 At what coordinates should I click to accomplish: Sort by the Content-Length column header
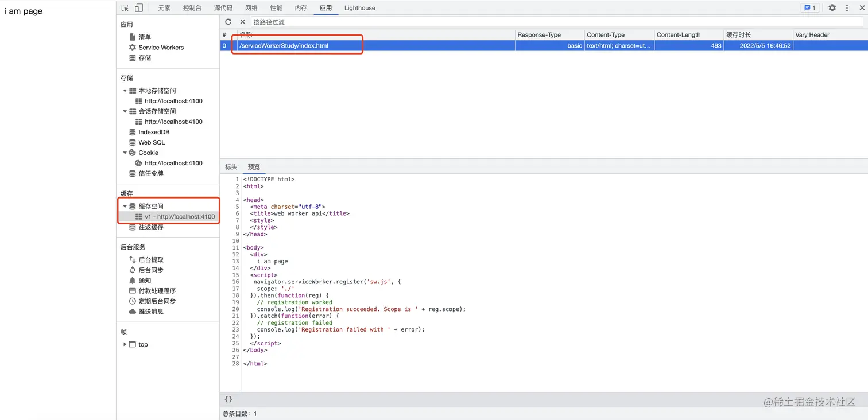pyautogui.click(x=689, y=35)
